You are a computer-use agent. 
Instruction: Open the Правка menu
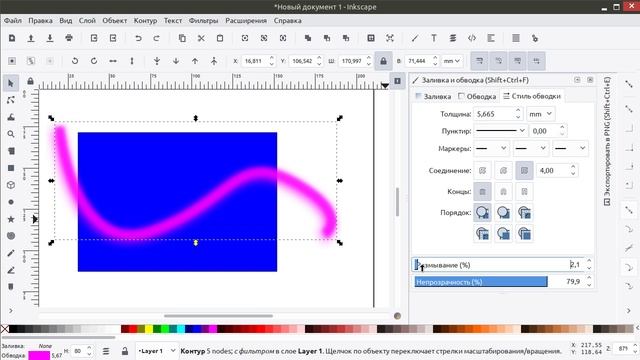[x=40, y=20]
